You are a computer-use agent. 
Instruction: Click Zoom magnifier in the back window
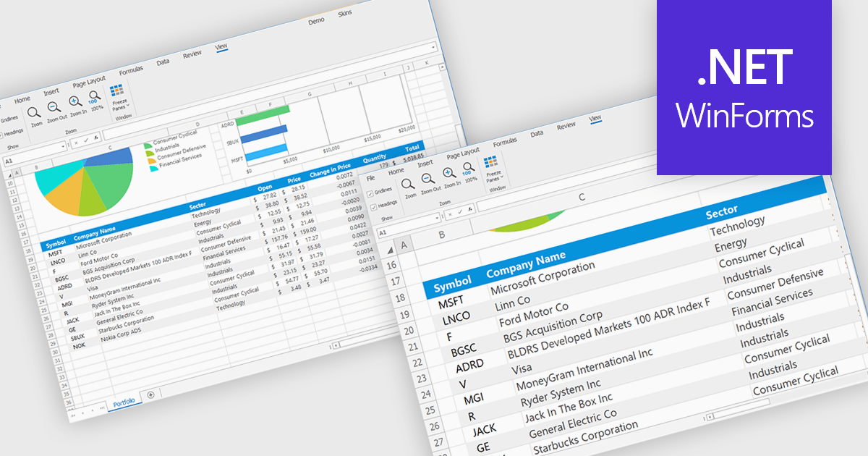point(34,112)
